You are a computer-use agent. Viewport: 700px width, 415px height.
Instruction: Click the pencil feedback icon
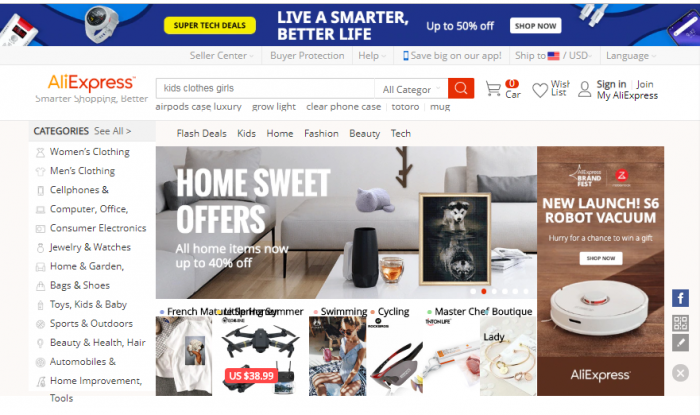pos(680,343)
